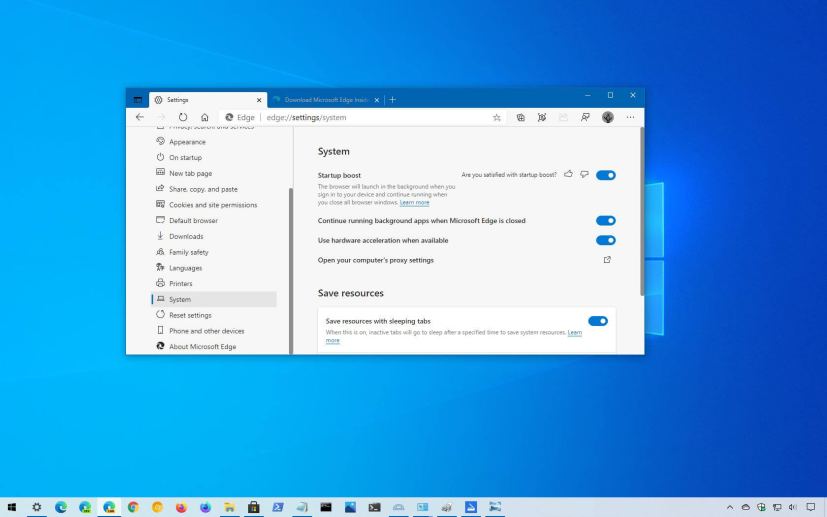Open Learn more link for sleeping tabs
The height and width of the screenshot is (517, 827).
[x=574, y=332]
